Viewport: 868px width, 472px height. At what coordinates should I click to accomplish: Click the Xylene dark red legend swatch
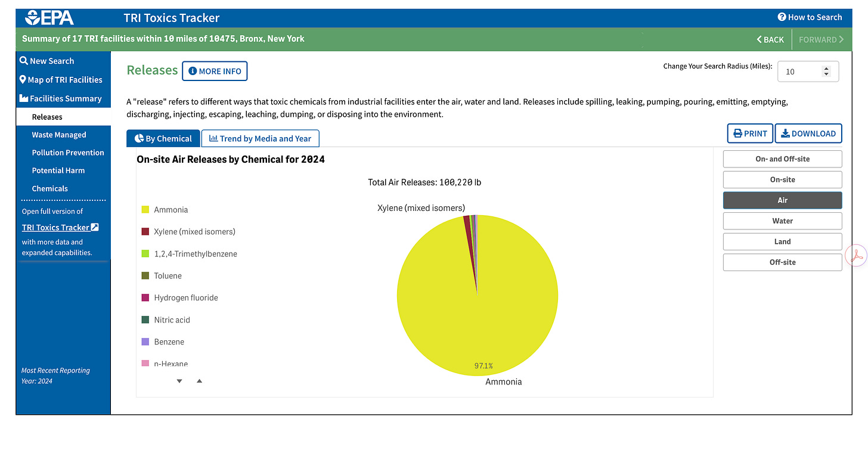145,231
